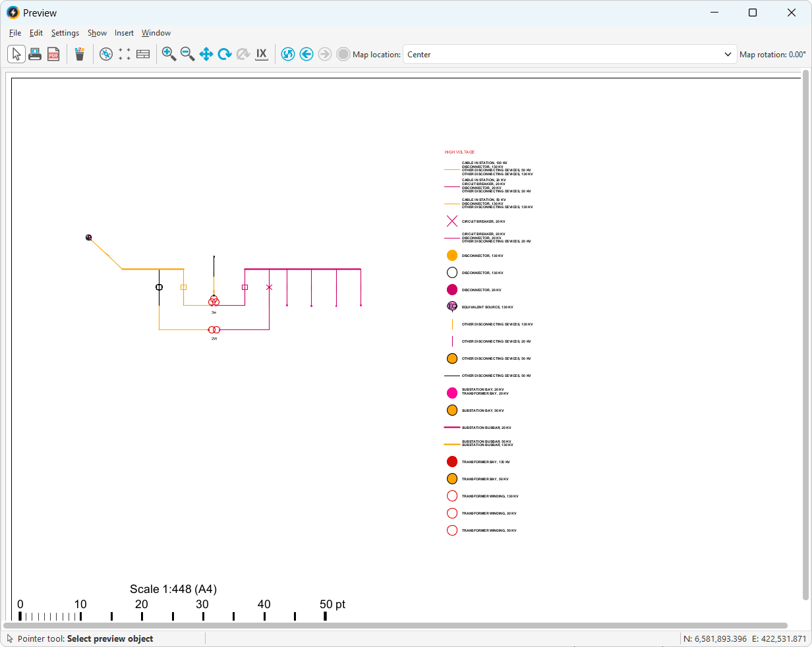Open the File menu
The width and height of the screenshot is (812, 647).
click(x=15, y=33)
